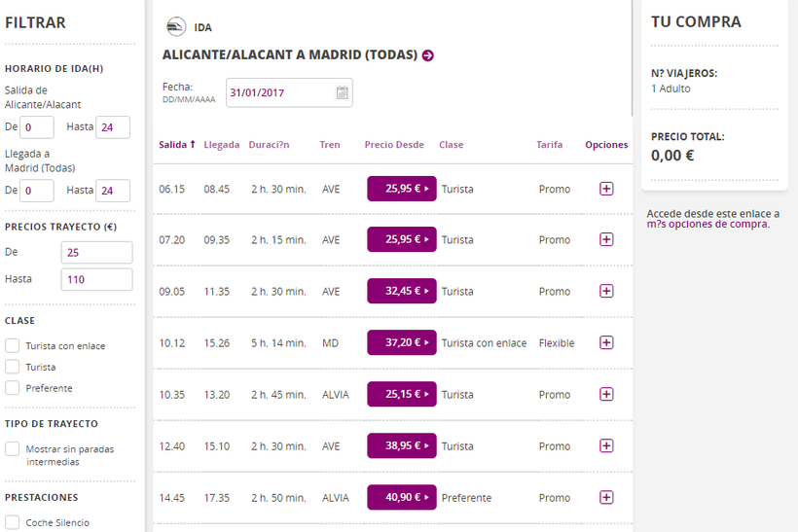Click the Fecha date input field

pyautogui.click(x=280, y=92)
